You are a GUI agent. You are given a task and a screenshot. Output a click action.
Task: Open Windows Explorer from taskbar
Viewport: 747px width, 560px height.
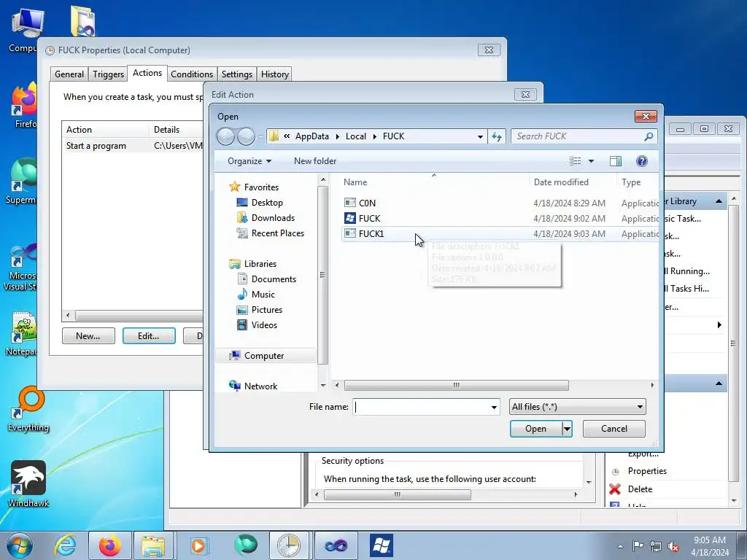pos(154,545)
